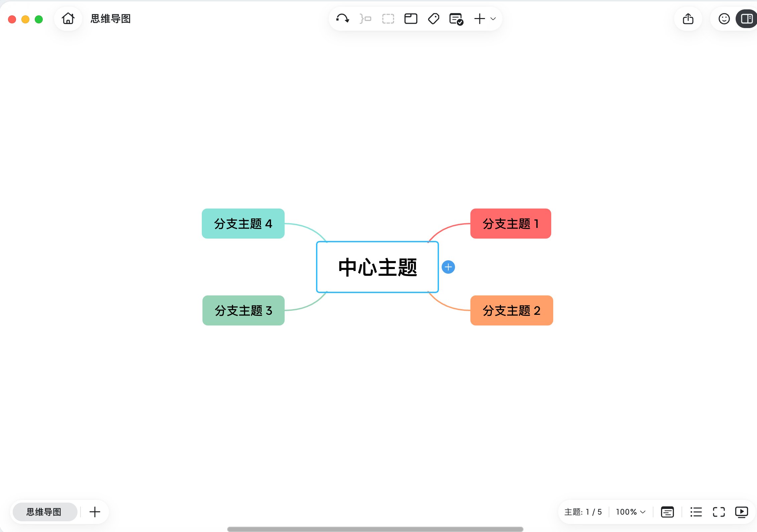This screenshot has height=532, width=757.
Task: Switch to the 思维导图 sheet tab
Action: (x=45, y=512)
